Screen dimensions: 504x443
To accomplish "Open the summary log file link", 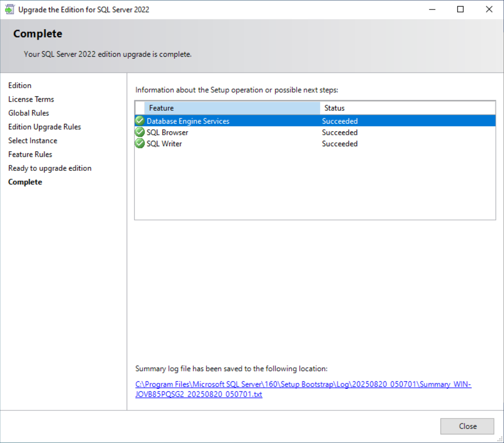I will click(303, 389).
